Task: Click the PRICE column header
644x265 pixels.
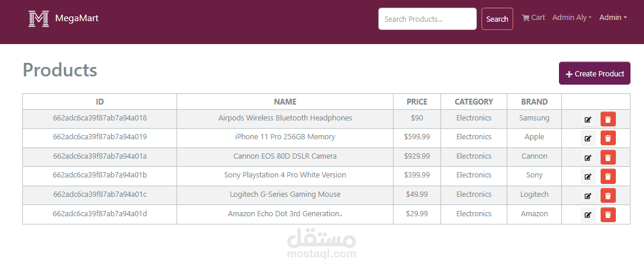Action: pyautogui.click(x=417, y=102)
